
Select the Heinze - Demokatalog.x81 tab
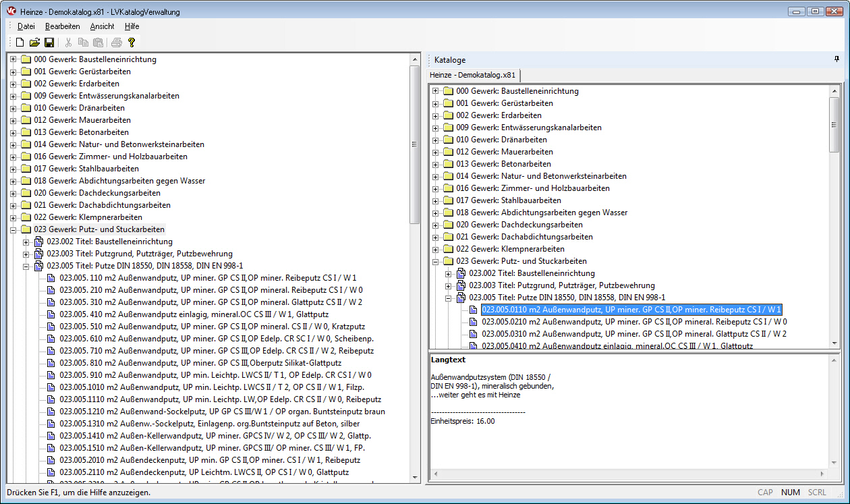coord(473,75)
